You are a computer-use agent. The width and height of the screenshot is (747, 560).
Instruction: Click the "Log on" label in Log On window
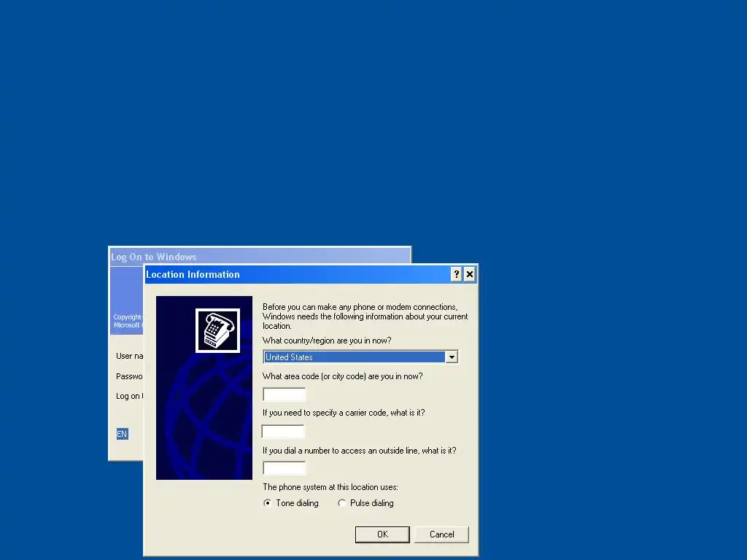[130, 396]
